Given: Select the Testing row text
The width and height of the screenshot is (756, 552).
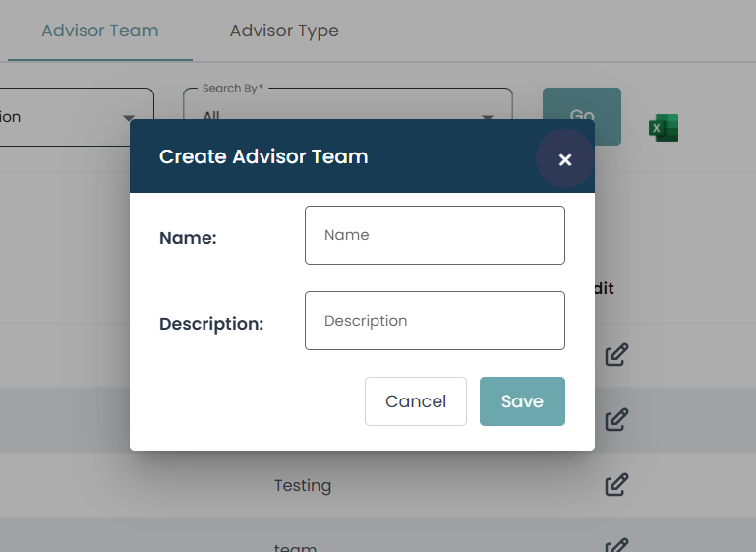Looking at the screenshot, I should (303, 485).
